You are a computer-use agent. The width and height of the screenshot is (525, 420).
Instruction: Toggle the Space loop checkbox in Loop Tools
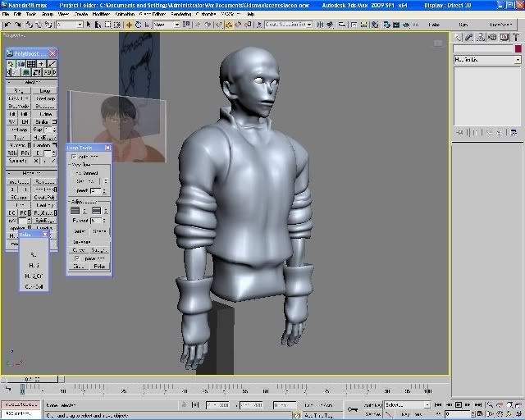(x=78, y=258)
